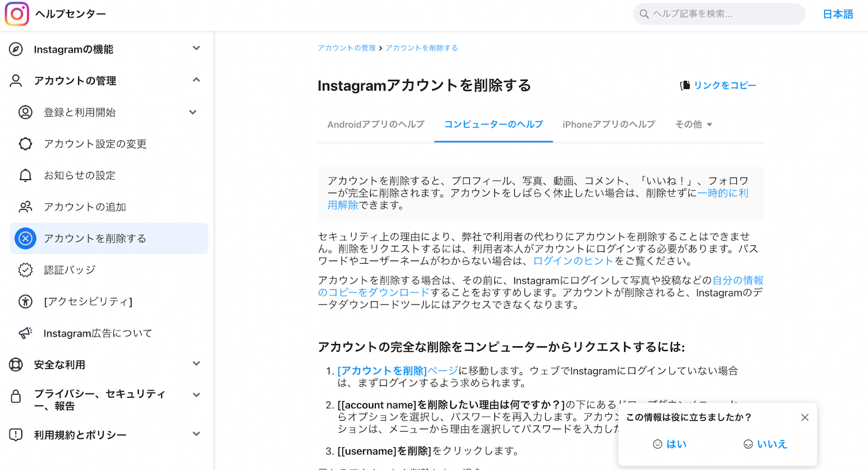Viewport: 868px width, 470px height.
Task: Expand the プライバシー、セキュリティ、報告 chevron
Action: tap(196, 395)
